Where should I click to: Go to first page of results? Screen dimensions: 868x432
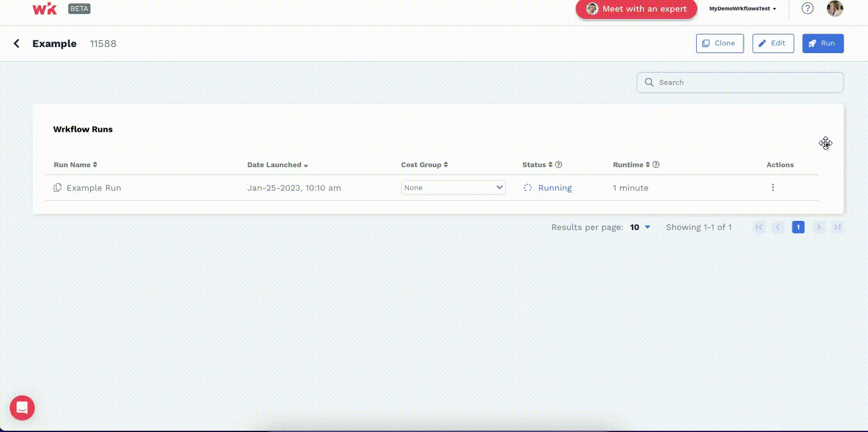point(759,227)
